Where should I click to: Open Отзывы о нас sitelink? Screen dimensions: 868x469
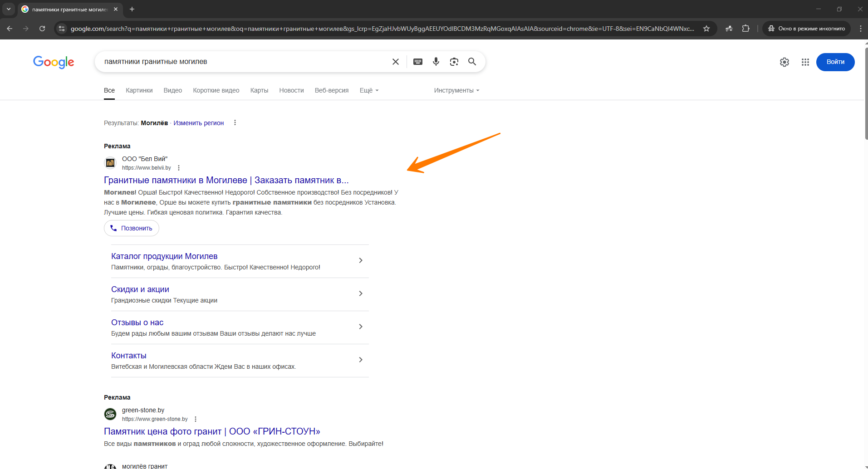pos(137,322)
